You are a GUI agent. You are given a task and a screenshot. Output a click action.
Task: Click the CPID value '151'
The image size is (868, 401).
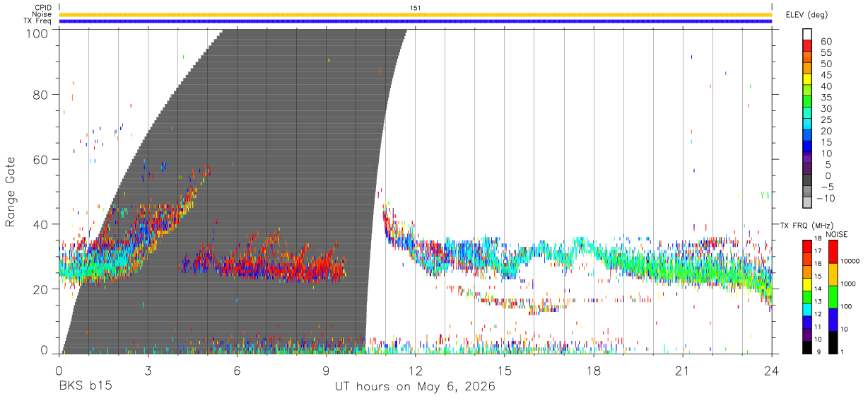pyautogui.click(x=416, y=8)
